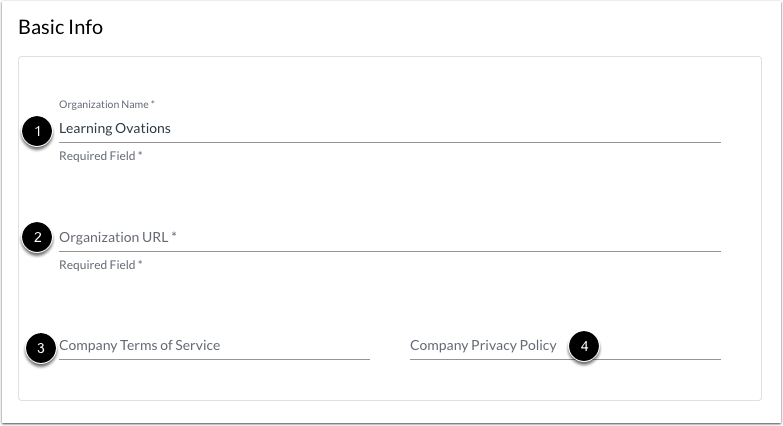Click the Basic Info heading
Viewport: 783px width, 426px height.
61,27
